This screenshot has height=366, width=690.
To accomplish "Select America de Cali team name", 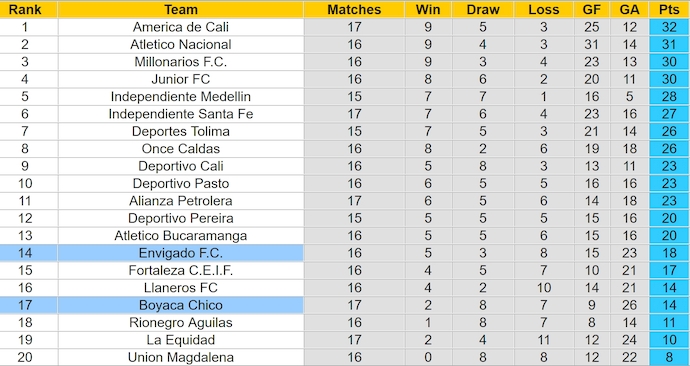I will click(x=180, y=27).
